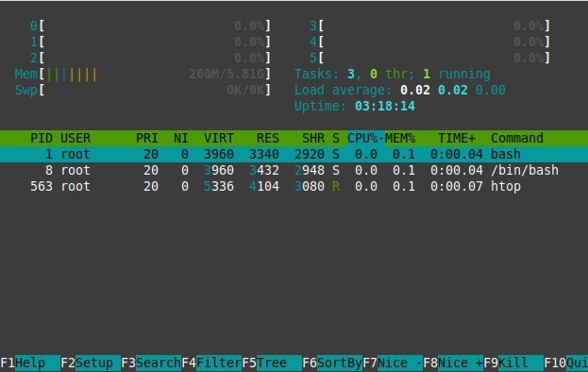The image size is (588, 372).
Task: Click F10 Quit at the bar's end
Action: (566, 363)
